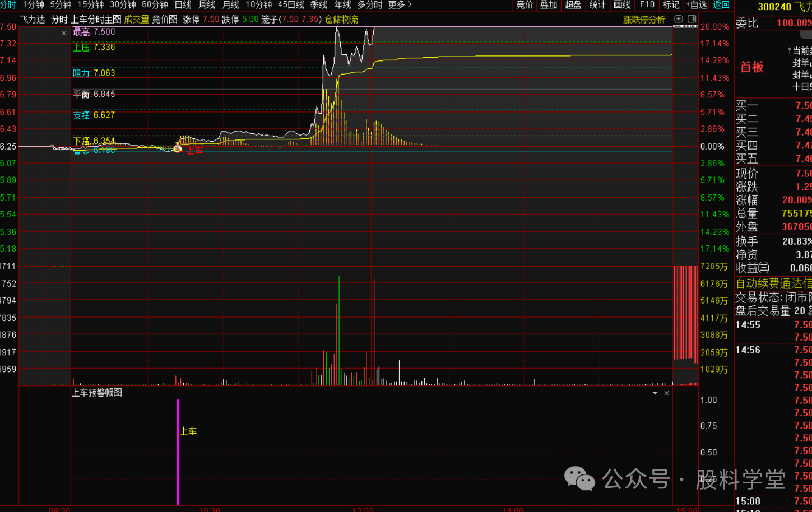Click the 竞价图 label in chart header
Viewport: 812px width, 512px height.
(165, 20)
